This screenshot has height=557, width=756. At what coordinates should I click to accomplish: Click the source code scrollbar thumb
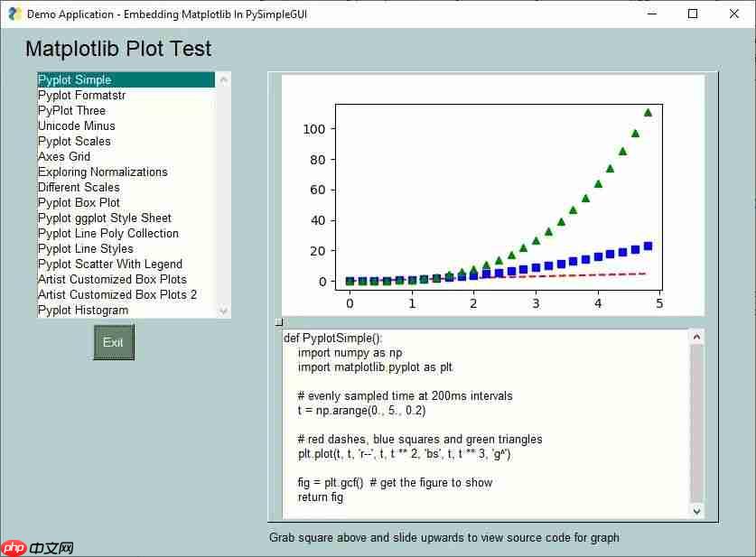tap(696, 423)
